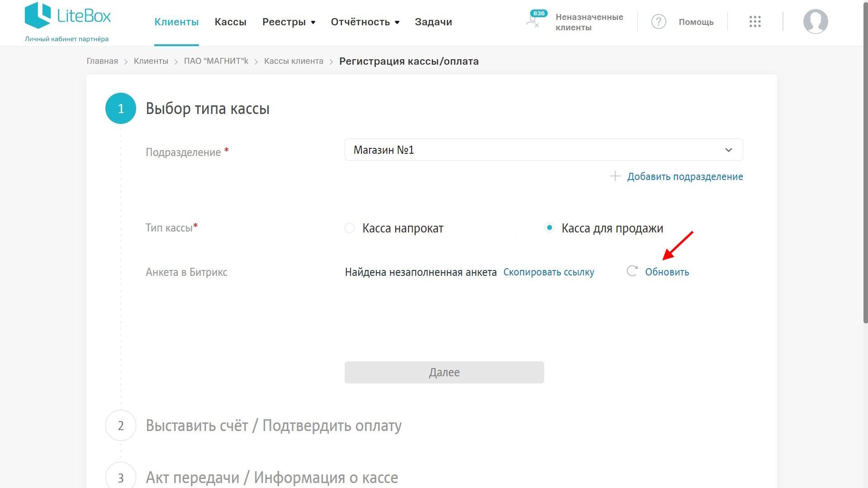Switch to the Кассы tab
The image size is (868, 488).
point(230,22)
